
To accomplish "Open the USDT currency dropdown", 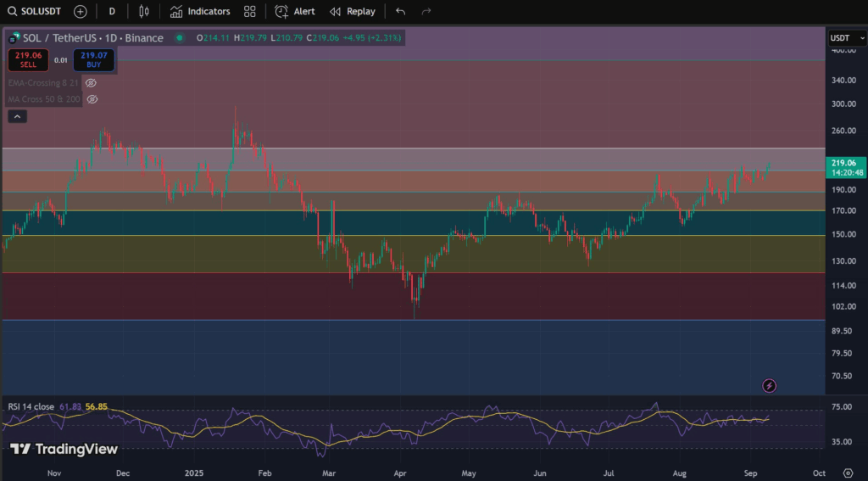I will (x=847, y=37).
